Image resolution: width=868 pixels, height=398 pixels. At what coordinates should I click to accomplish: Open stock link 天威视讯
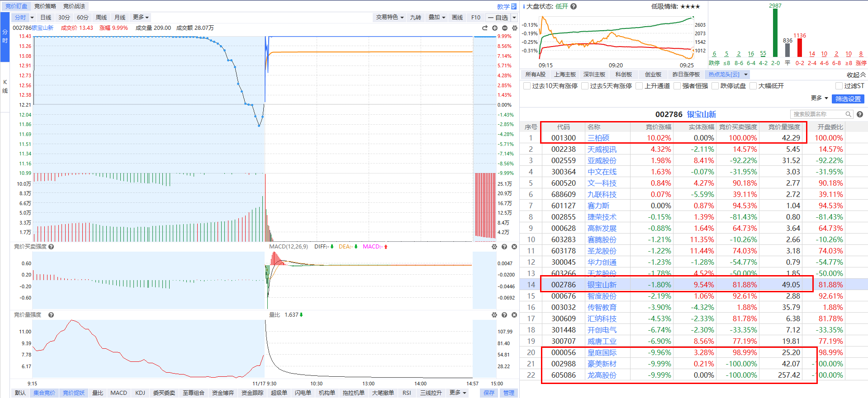(602, 149)
